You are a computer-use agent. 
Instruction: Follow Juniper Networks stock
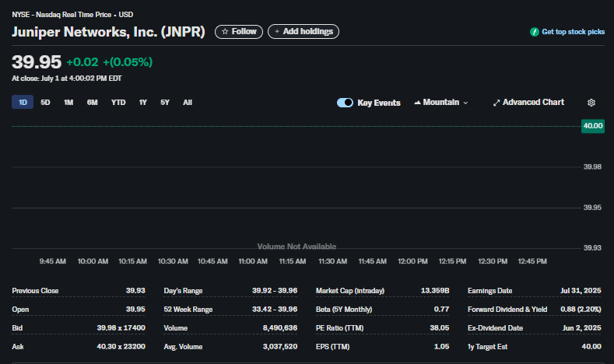tap(239, 32)
